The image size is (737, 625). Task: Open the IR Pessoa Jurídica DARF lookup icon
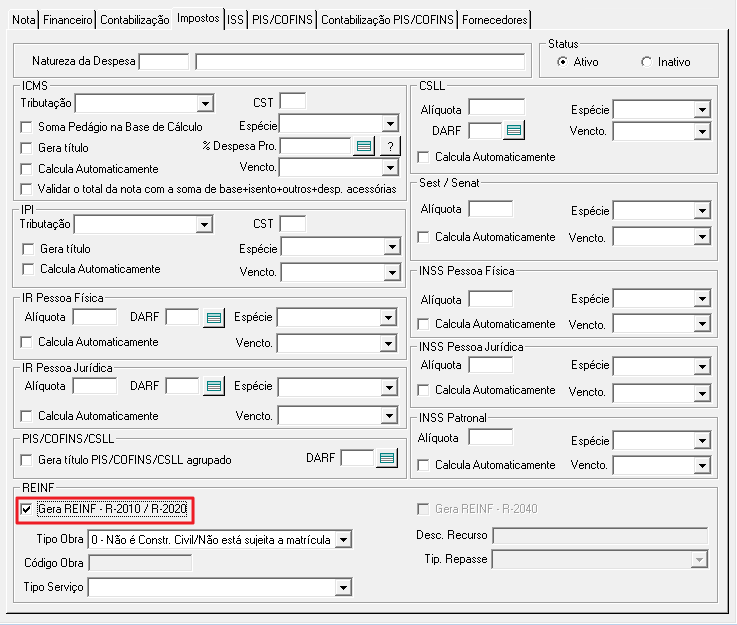point(214,387)
